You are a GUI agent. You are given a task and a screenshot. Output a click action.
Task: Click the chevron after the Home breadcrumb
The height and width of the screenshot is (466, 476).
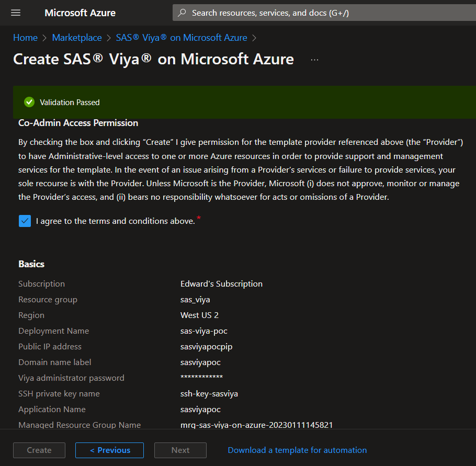(45, 38)
